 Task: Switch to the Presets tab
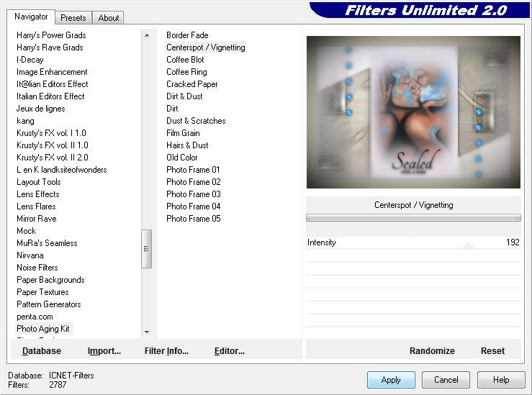pyautogui.click(x=73, y=18)
